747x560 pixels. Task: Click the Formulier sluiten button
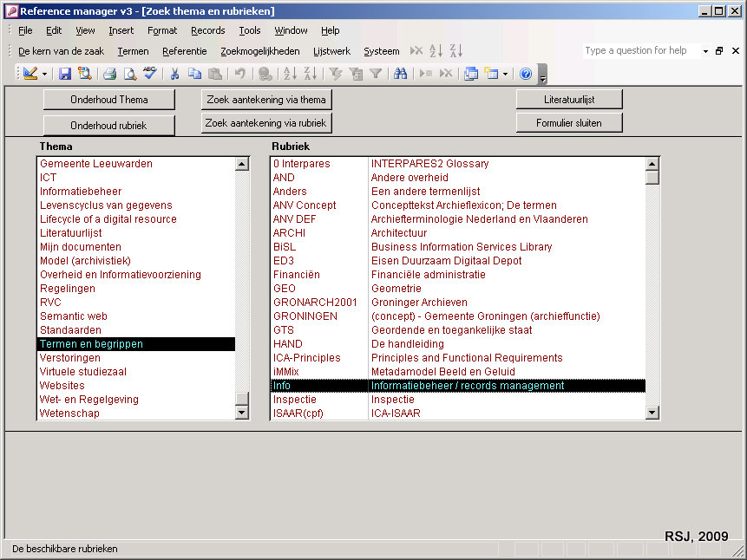pos(569,122)
